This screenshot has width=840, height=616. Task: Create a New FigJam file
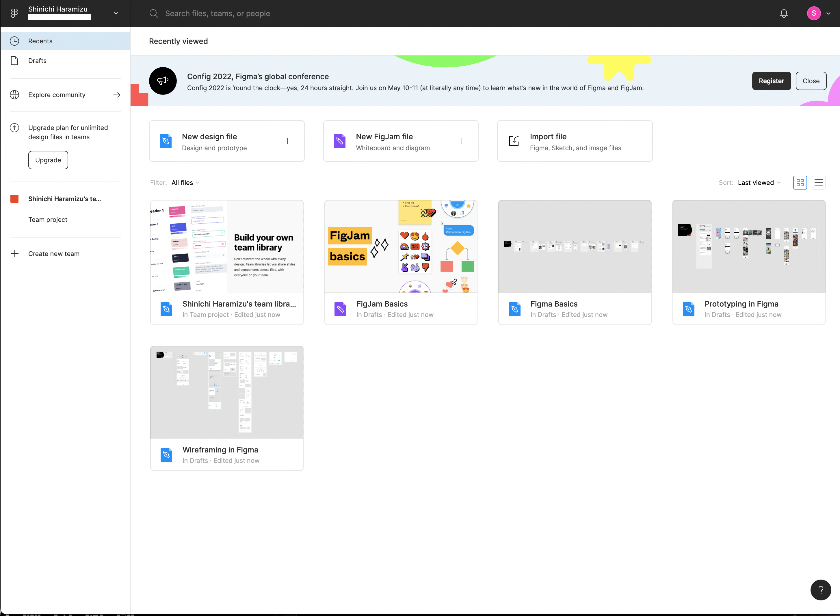click(400, 141)
